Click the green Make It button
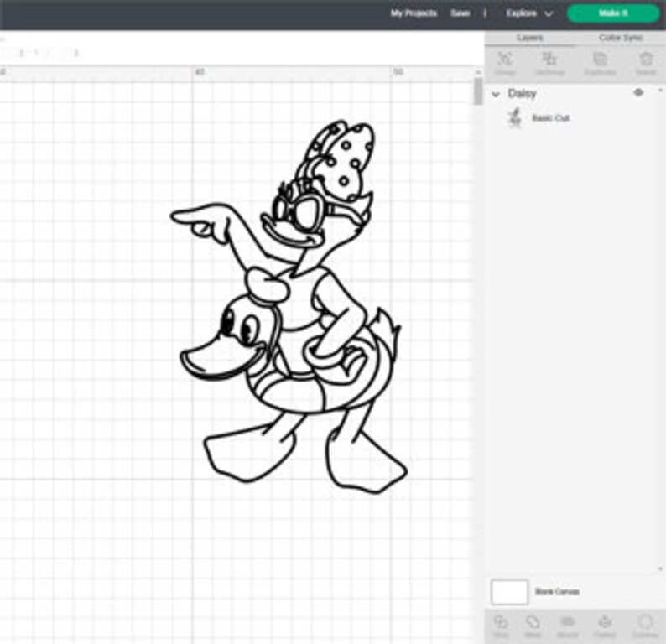 (613, 13)
